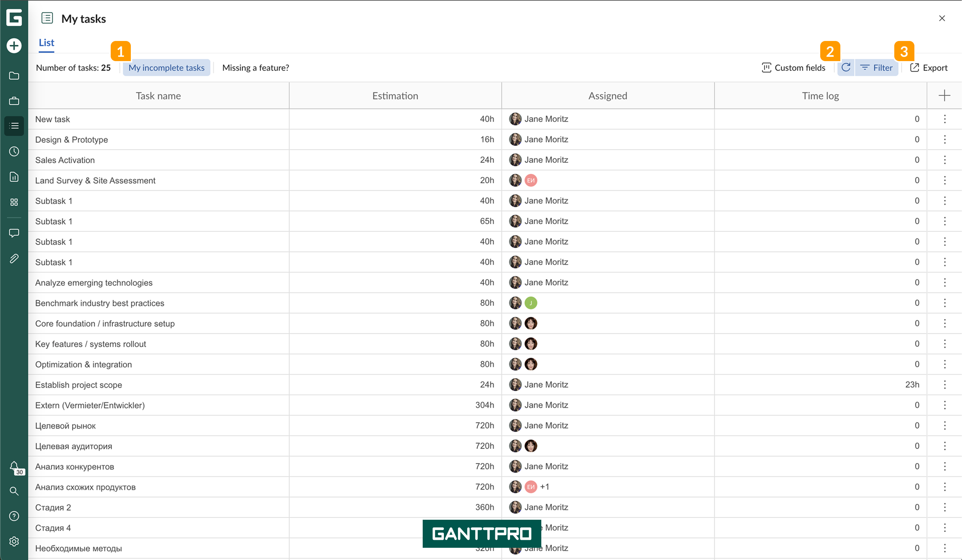Open the New task row
The width and height of the screenshot is (964, 560).
click(52, 119)
